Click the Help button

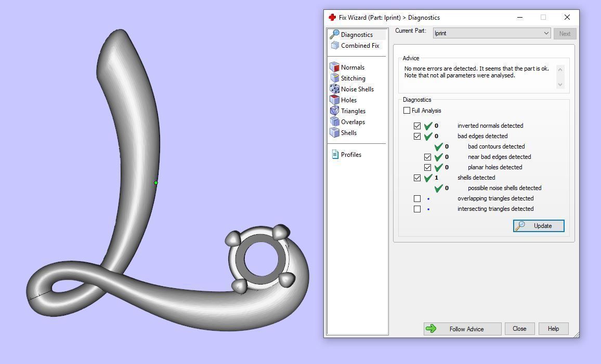pos(553,329)
